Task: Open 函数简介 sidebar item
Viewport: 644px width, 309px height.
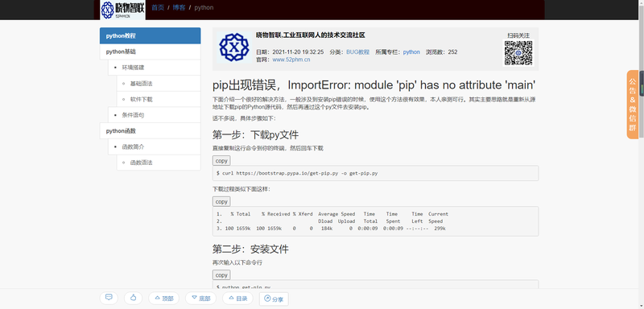Action: [x=155, y=147]
